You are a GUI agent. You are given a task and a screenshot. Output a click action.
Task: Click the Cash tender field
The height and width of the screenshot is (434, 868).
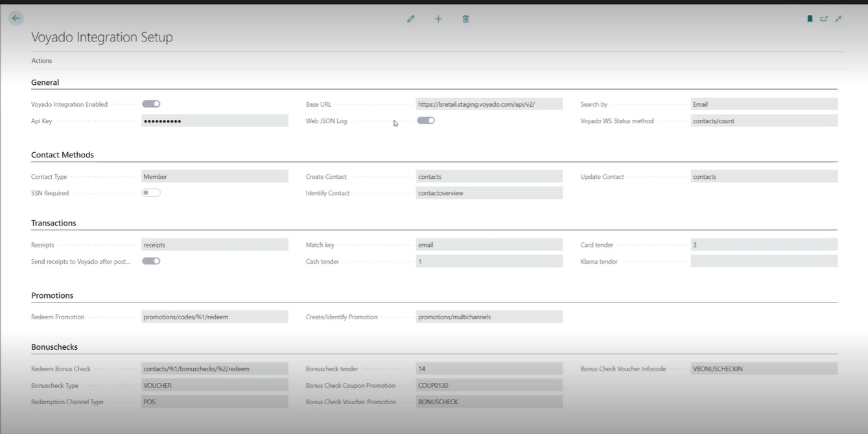[x=489, y=262]
